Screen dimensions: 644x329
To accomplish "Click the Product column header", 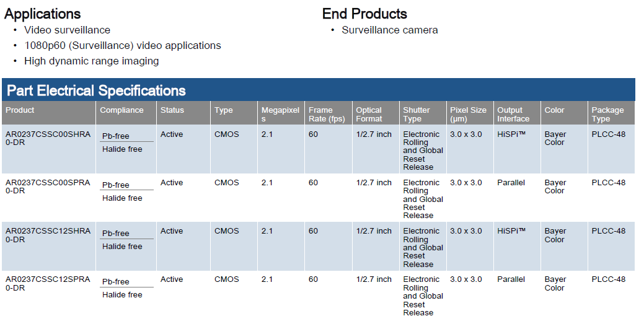I will (20, 110).
